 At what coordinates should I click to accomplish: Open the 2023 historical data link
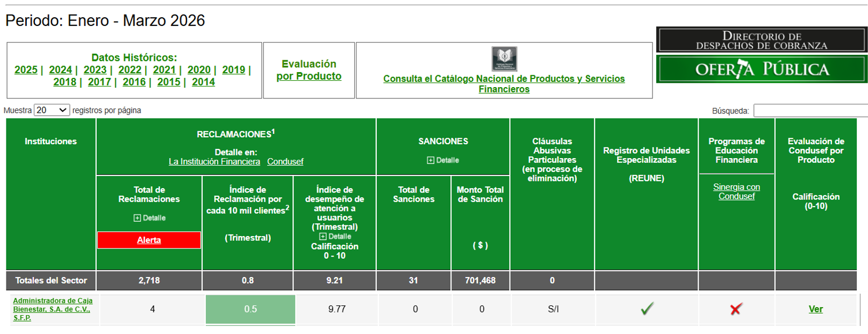[x=95, y=70]
